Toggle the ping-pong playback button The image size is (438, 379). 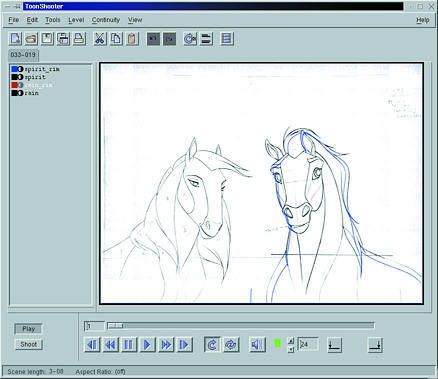click(x=231, y=344)
